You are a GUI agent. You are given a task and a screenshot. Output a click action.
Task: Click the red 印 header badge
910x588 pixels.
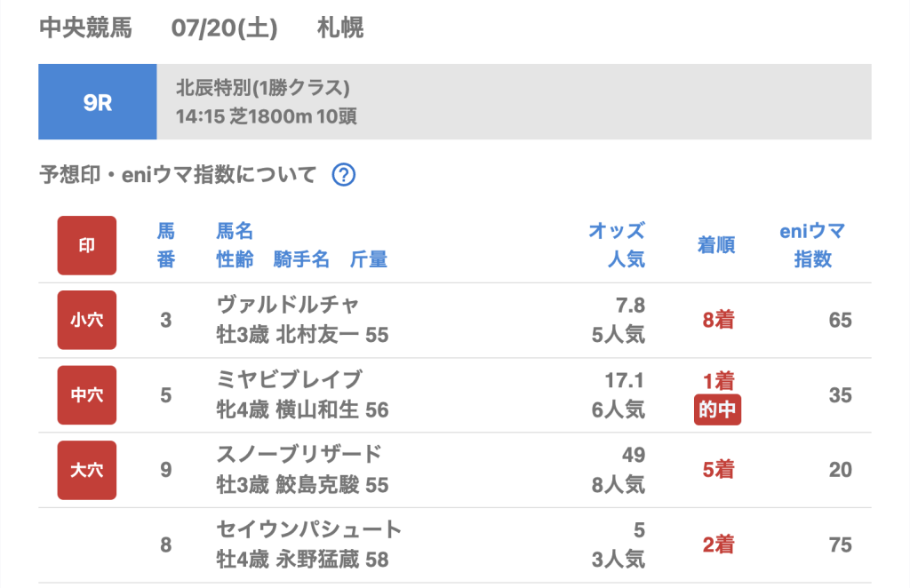tap(87, 245)
